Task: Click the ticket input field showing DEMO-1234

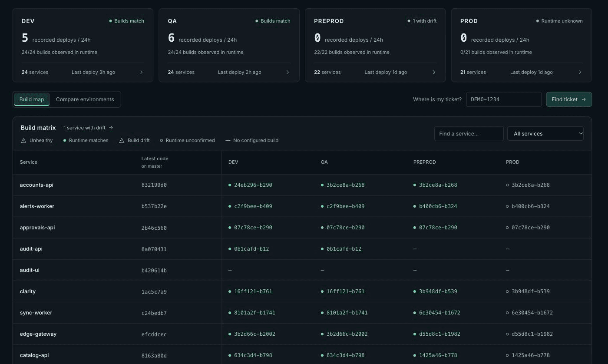Action: point(504,99)
